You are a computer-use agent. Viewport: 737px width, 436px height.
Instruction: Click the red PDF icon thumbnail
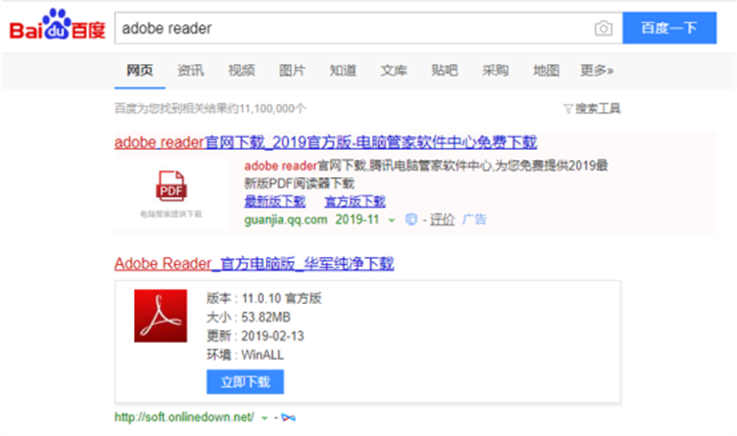pos(169,185)
